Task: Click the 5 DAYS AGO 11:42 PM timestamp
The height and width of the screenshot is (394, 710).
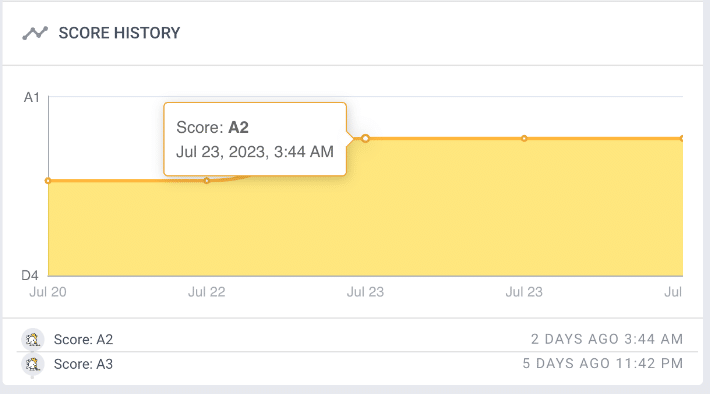Action: coord(603,364)
